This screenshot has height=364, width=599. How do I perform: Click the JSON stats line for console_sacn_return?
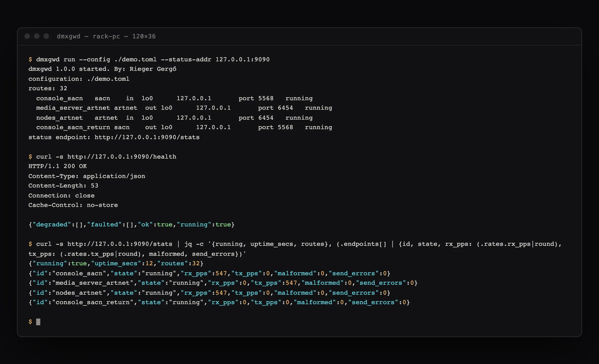(x=219, y=302)
